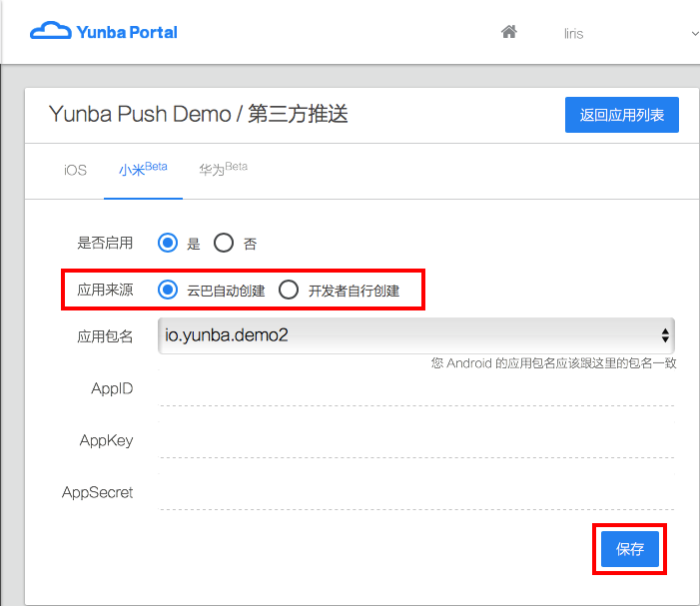Open the home icon in header
Viewport: 700px width, 606px height.
(509, 32)
